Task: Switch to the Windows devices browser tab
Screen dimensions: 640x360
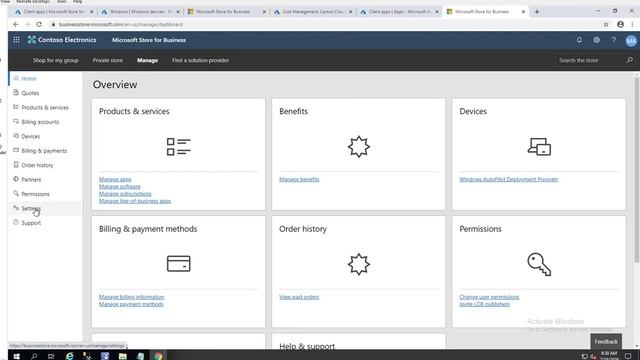Action: [140, 12]
